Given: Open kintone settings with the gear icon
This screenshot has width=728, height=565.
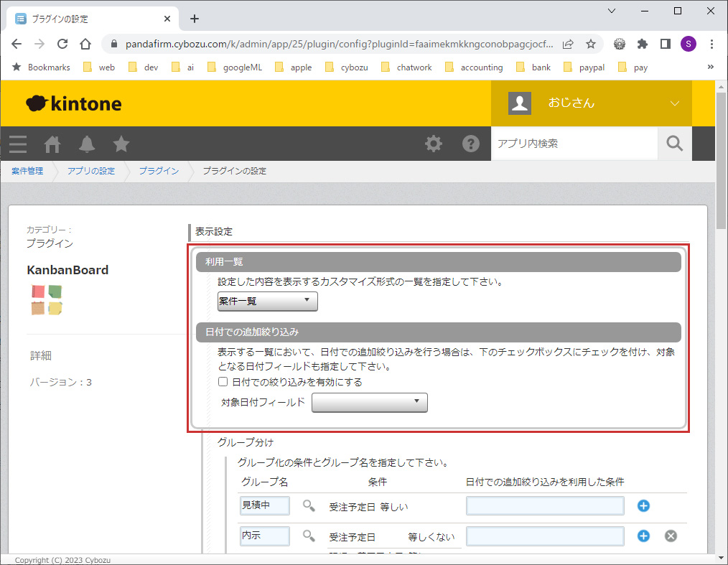Looking at the screenshot, I should point(434,144).
